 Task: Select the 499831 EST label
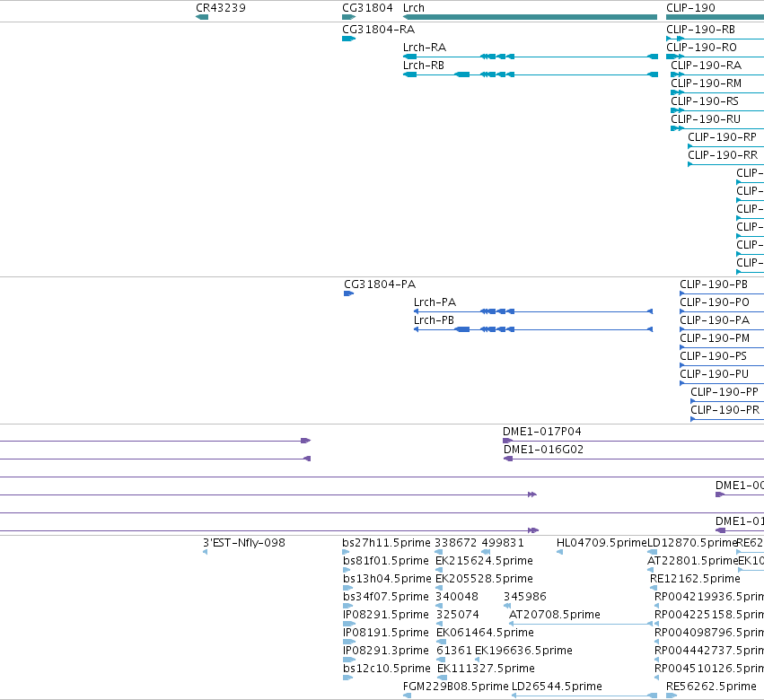pos(503,543)
